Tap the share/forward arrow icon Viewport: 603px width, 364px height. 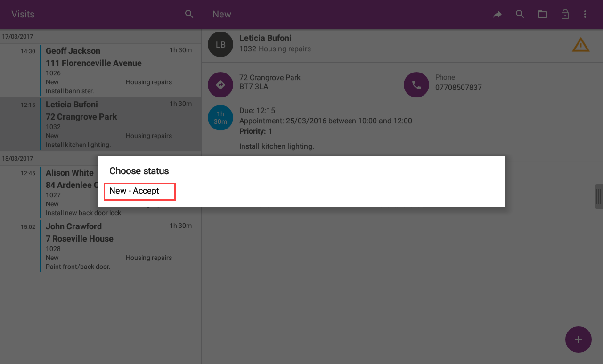tap(497, 14)
